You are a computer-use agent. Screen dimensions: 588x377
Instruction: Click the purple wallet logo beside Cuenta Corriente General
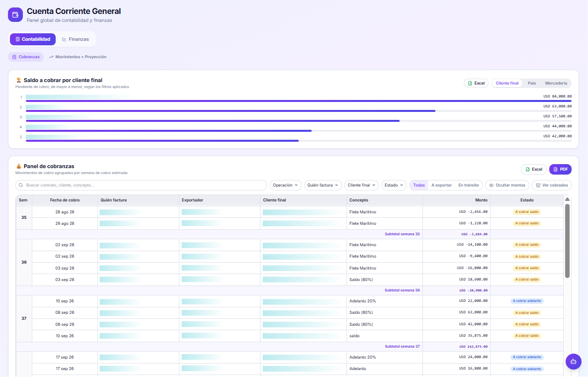15,14
